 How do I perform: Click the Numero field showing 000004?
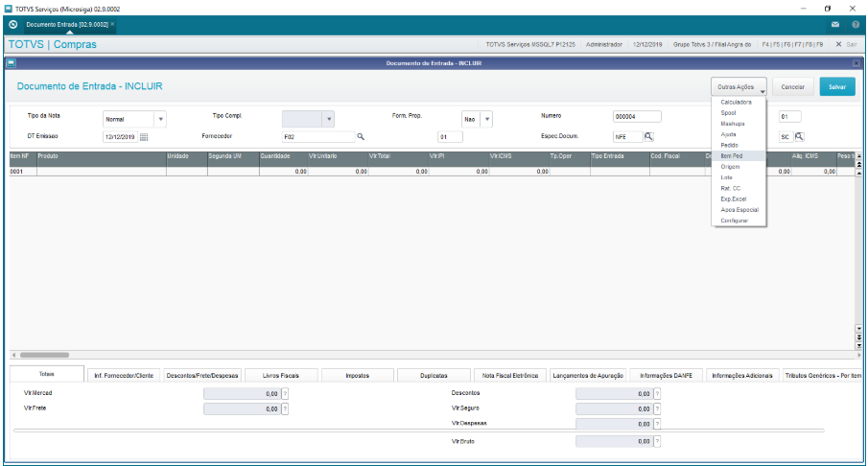click(x=637, y=117)
